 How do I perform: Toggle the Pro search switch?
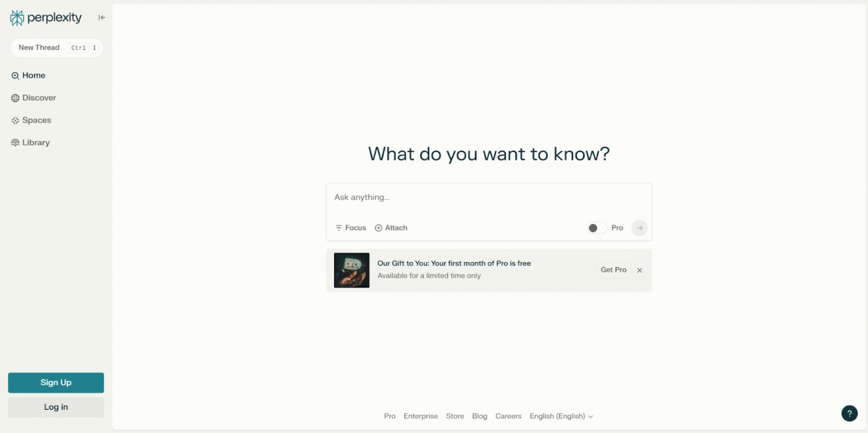coord(597,228)
